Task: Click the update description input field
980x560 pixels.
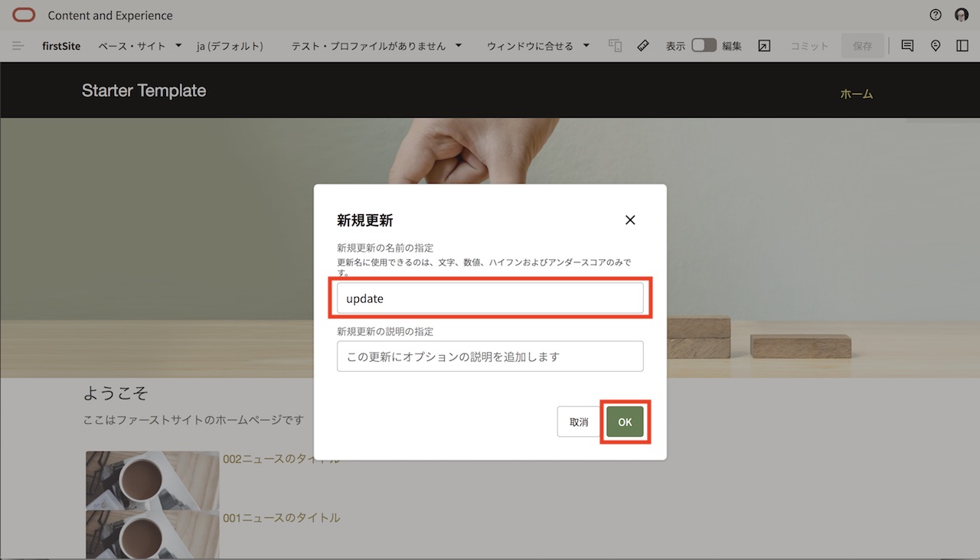Action: (x=490, y=356)
